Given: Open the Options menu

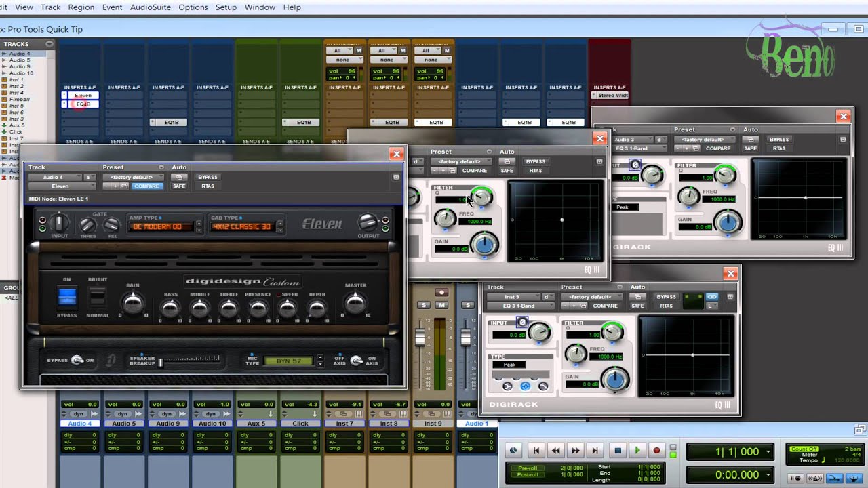Looking at the screenshot, I should 193,7.
